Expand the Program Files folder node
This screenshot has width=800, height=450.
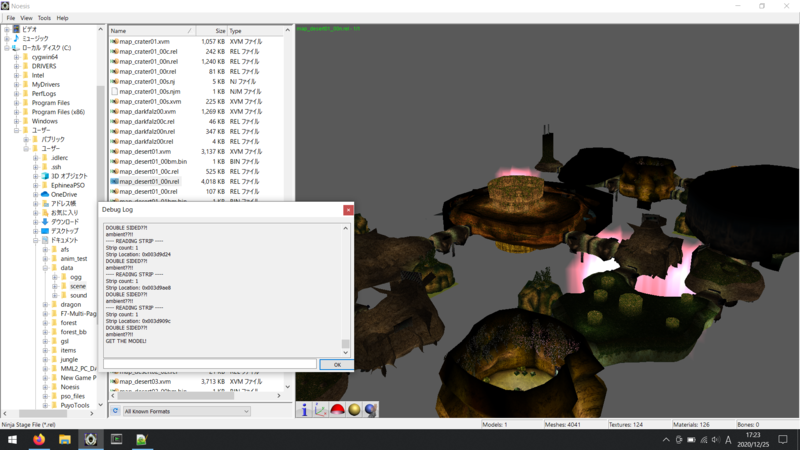pos(16,103)
